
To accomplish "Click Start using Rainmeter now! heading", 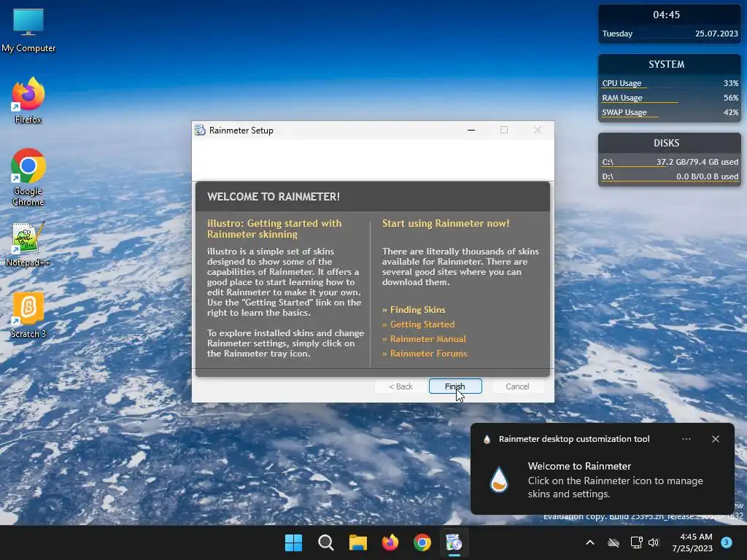I will click(446, 223).
